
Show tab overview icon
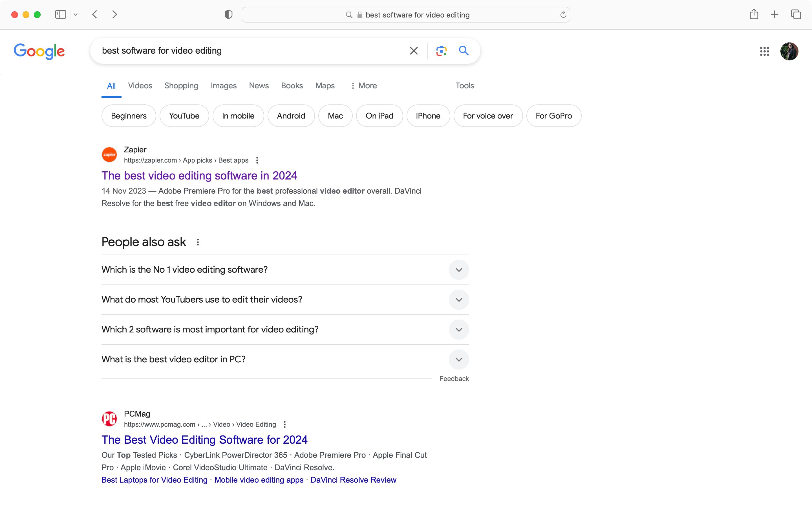[796, 14]
